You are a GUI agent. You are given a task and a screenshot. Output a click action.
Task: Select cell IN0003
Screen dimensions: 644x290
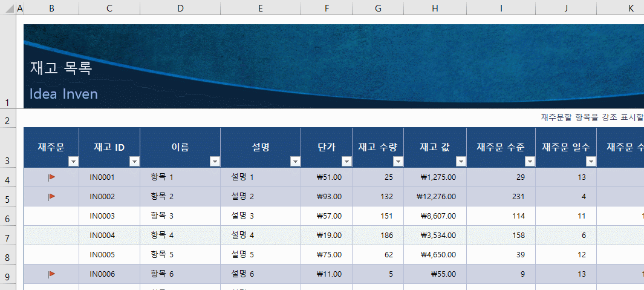pos(109,216)
